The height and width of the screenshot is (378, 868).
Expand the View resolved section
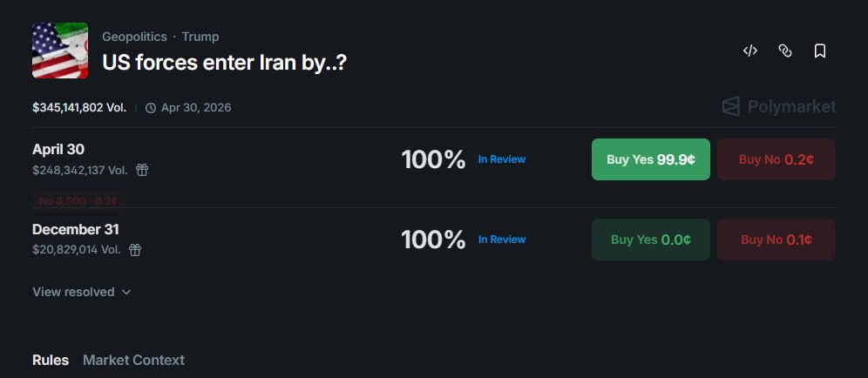click(x=81, y=292)
